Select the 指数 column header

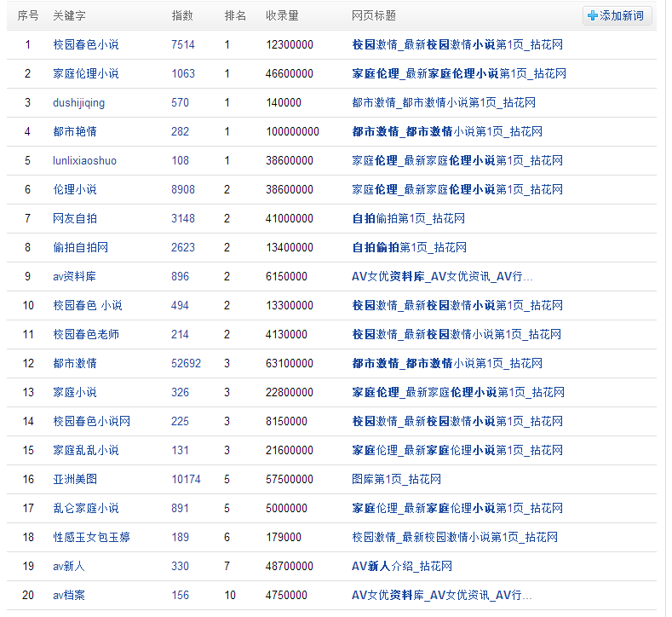pos(182,16)
